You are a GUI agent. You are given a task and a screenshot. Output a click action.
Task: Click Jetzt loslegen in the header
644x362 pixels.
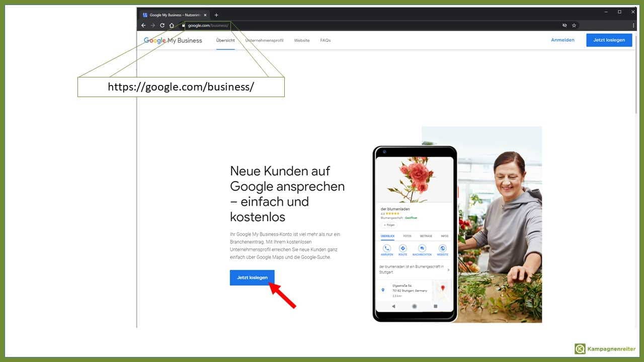pyautogui.click(x=609, y=40)
